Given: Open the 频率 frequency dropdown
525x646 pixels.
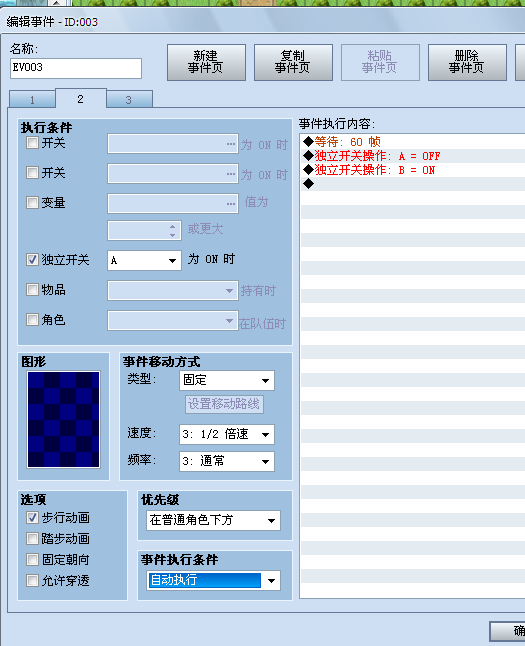Looking at the screenshot, I should tap(227, 461).
